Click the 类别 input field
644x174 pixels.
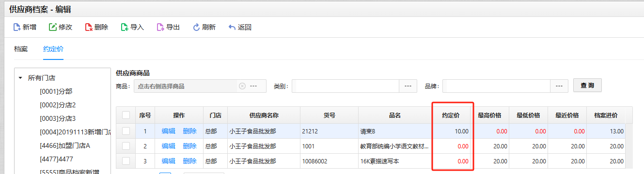click(x=346, y=86)
